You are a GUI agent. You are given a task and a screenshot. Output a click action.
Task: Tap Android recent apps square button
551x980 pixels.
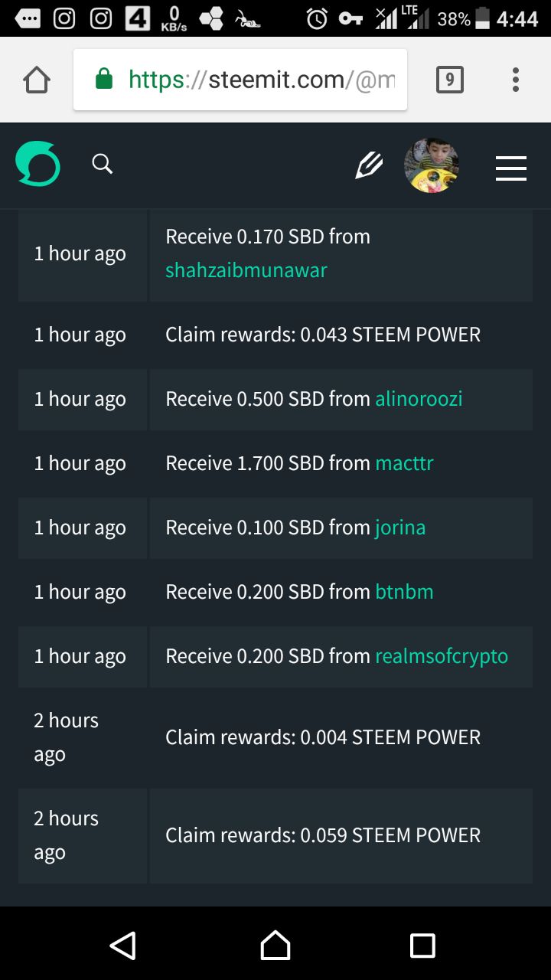(x=422, y=946)
